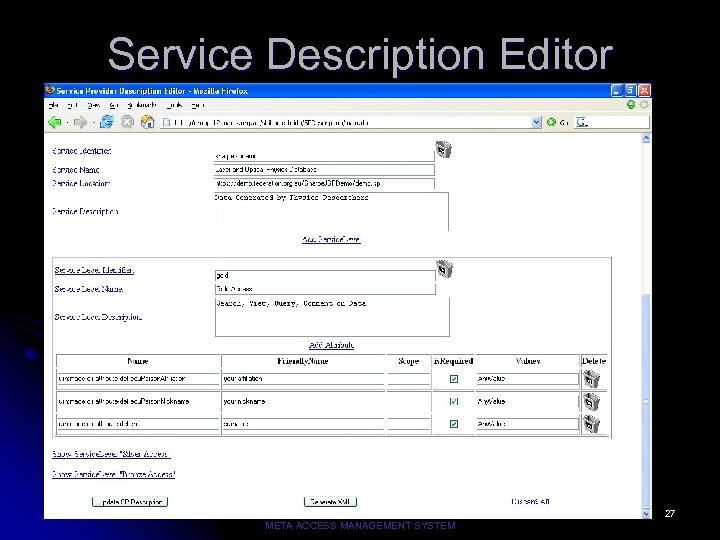Minimize the Firefox window
The height and width of the screenshot is (540, 720).
coord(617,90)
